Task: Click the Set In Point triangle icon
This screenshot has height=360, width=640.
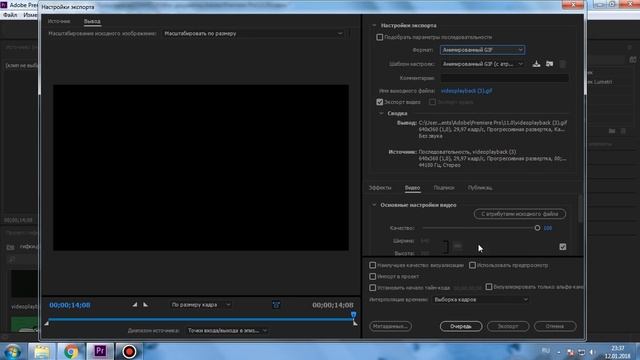Action: (x=135, y=305)
